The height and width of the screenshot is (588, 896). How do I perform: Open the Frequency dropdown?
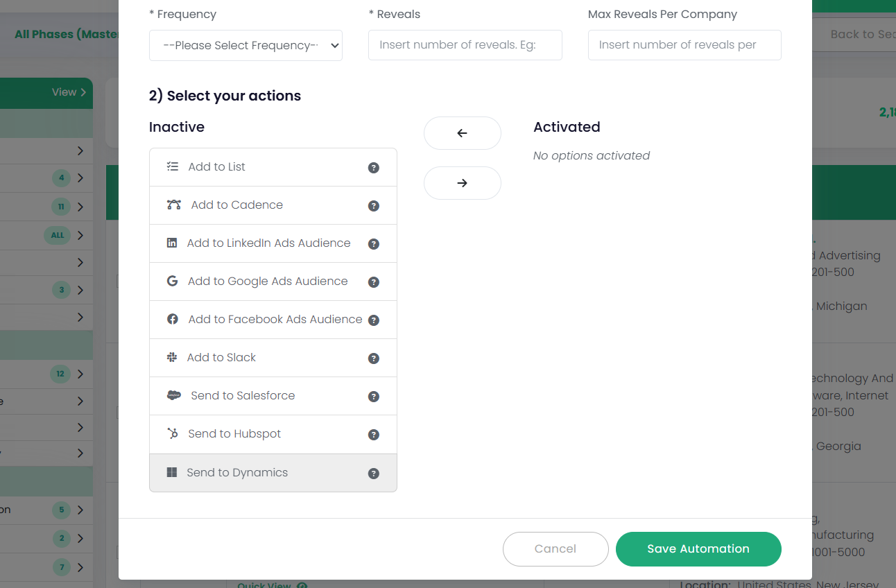point(245,45)
